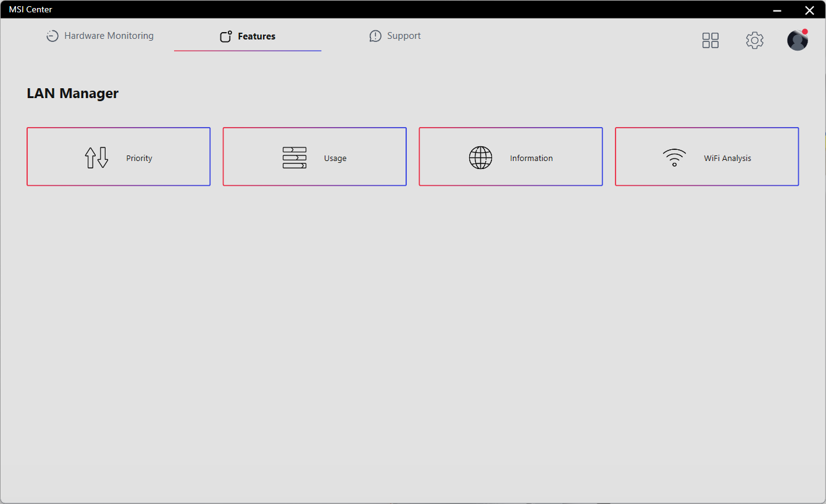Open the four-squares apps grid icon
826x504 pixels.
[711, 41]
